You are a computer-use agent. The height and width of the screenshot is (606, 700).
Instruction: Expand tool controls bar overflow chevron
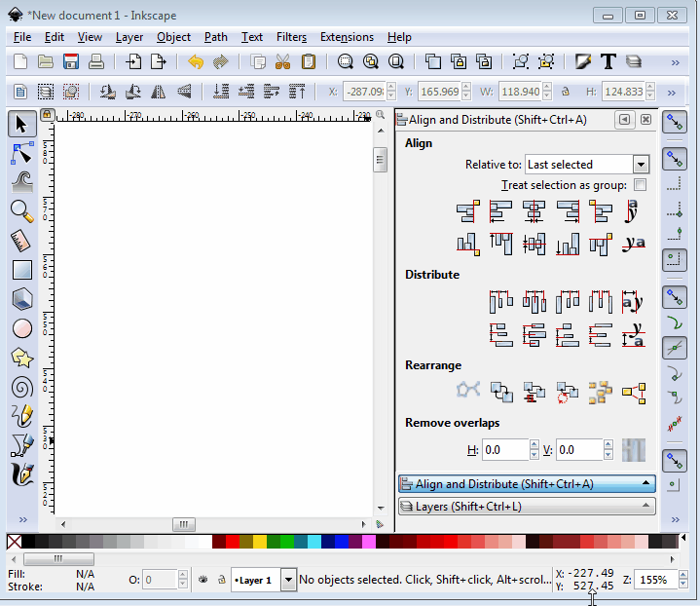(x=672, y=93)
